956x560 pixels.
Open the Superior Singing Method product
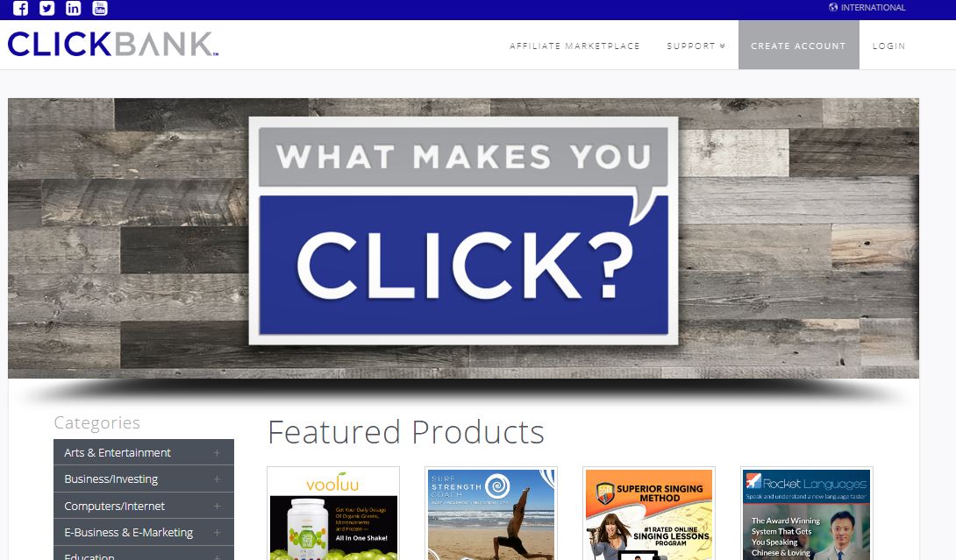point(649,514)
